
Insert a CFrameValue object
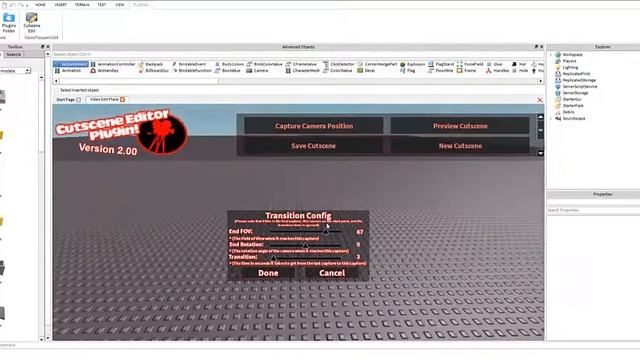(x=301, y=64)
